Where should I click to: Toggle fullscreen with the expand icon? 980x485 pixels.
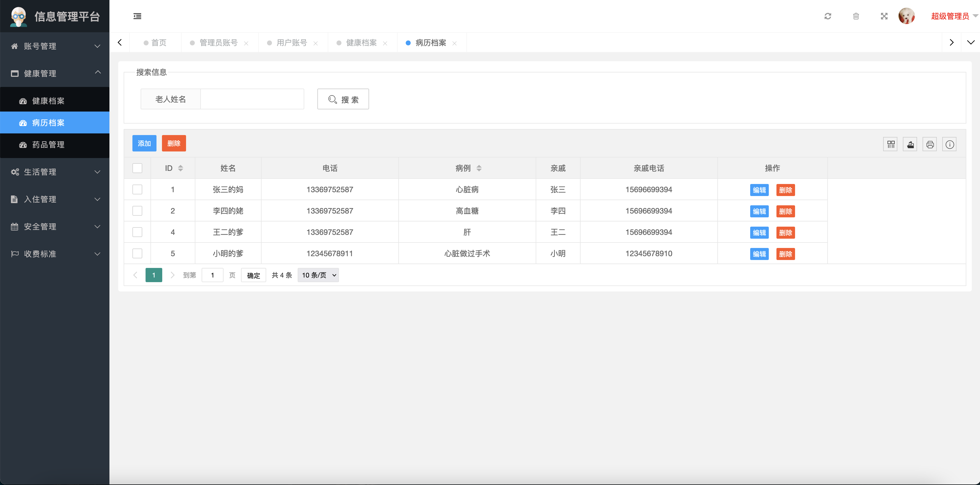pyautogui.click(x=884, y=16)
